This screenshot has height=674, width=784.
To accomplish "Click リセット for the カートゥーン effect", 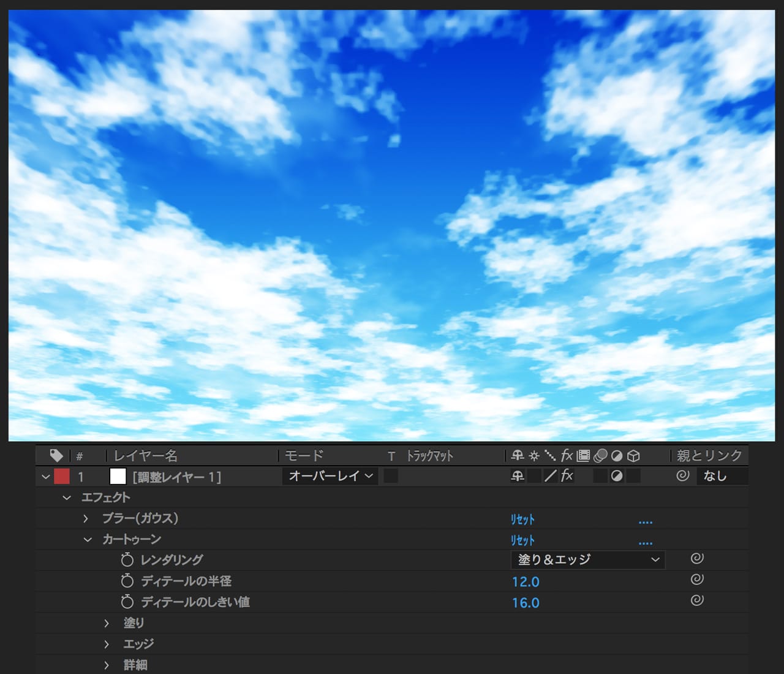I will (522, 540).
